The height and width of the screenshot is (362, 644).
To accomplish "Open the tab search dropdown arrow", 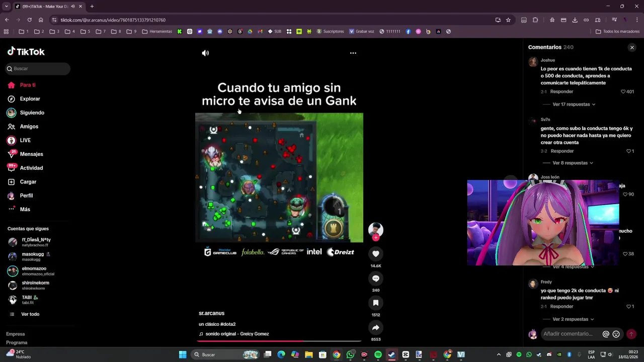I will [x=6, y=7].
